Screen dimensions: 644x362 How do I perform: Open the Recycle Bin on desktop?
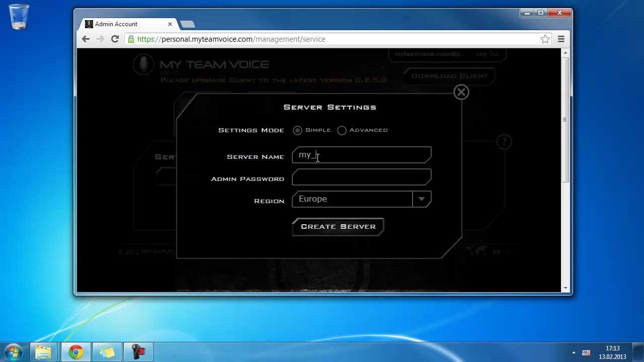[19, 16]
